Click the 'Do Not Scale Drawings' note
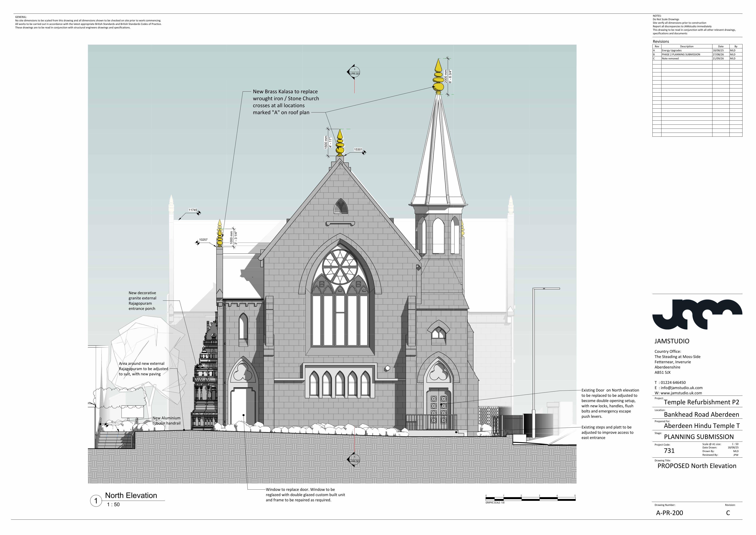Image resolution: width=756 pixels, height=535 pixels. click(x=666, y=19)
